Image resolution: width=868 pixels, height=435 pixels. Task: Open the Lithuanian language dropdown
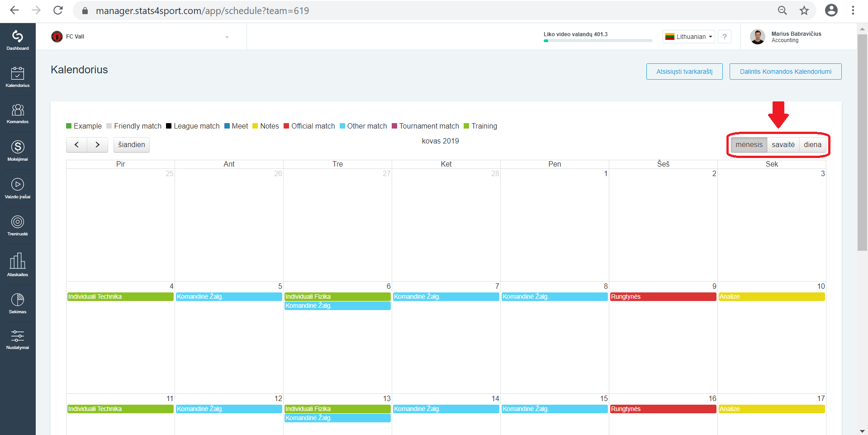point(688,37)
